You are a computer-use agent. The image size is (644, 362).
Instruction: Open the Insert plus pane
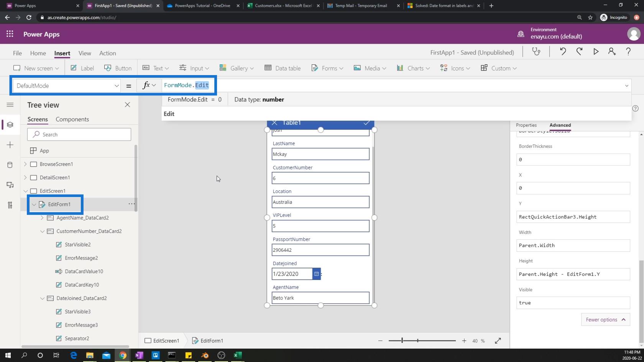click(x=10, y=145)
